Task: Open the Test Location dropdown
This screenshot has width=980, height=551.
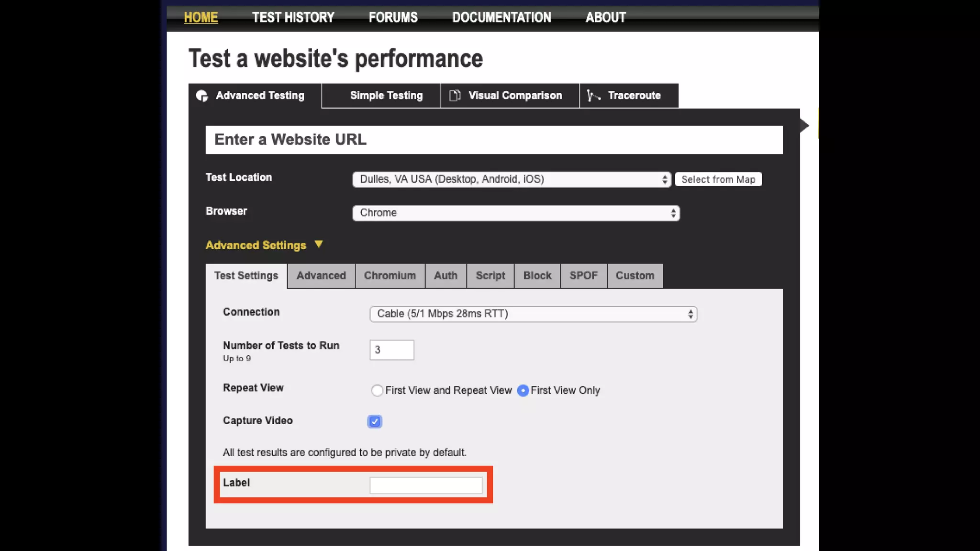Action: (x=512, y=179)
